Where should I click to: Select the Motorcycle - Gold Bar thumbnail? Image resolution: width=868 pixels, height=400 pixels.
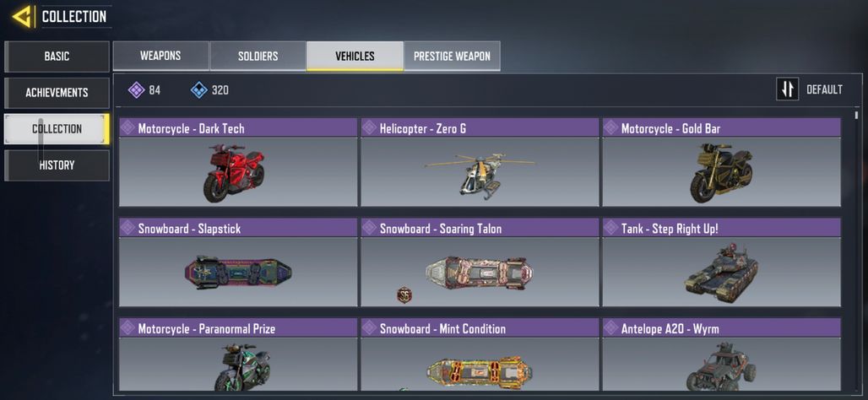coord(721,171)
